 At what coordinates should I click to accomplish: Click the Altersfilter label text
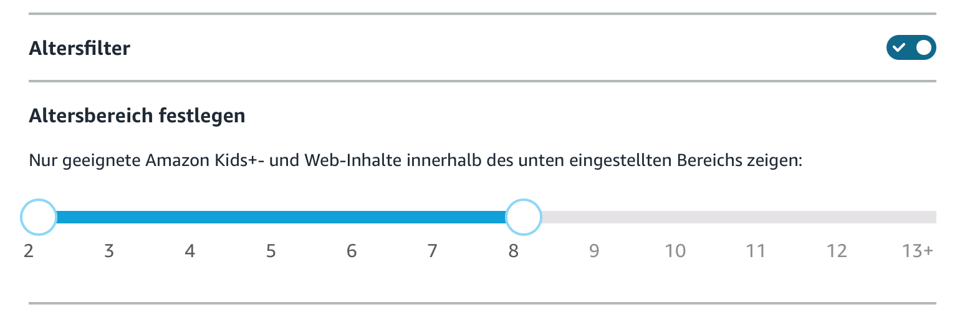80,48
